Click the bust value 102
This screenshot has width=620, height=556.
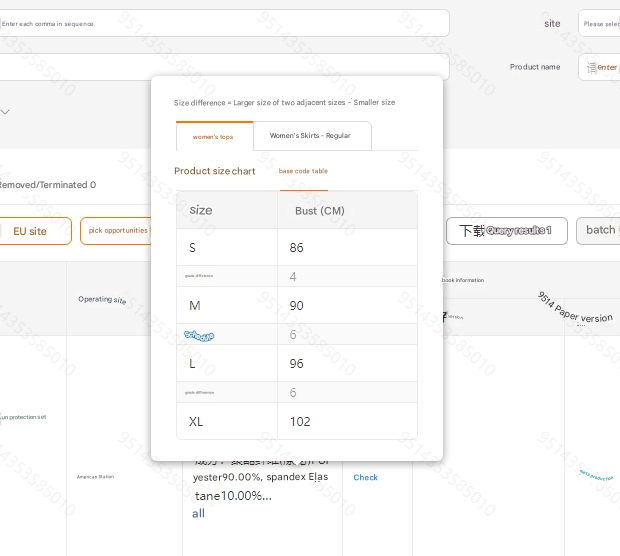click(x=300, y=422)
